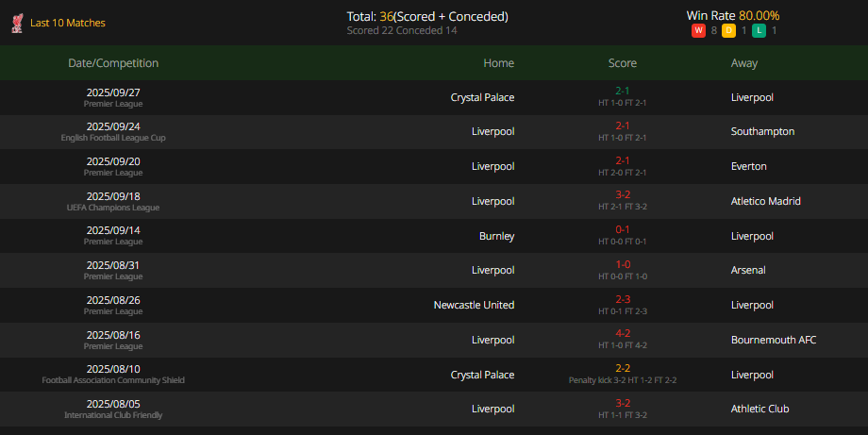Click the Home column header
868x435 pixels.
tap(498, 63)
